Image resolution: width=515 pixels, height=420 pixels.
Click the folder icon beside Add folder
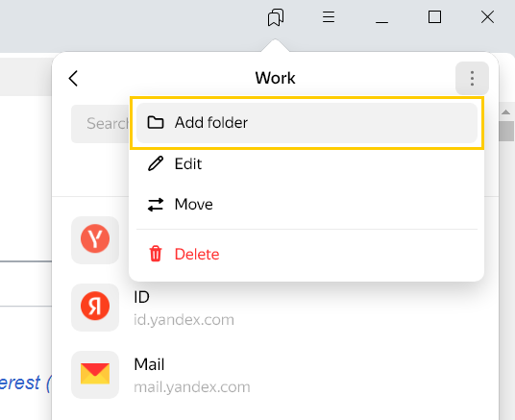pos(156,122)
